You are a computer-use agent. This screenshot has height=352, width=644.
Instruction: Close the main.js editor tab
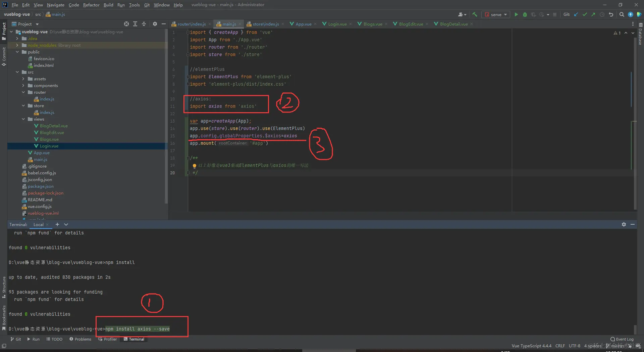tap(240, 24)
